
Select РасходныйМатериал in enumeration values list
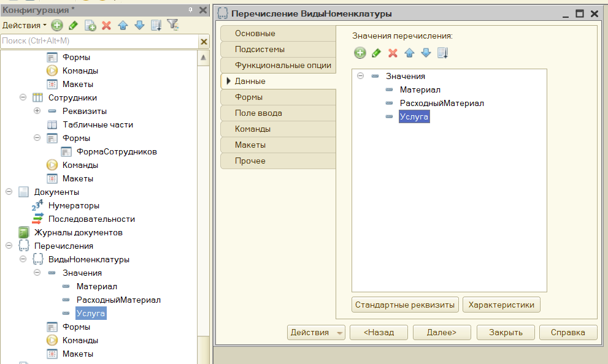pyautogui.click(x=442, y=104)
